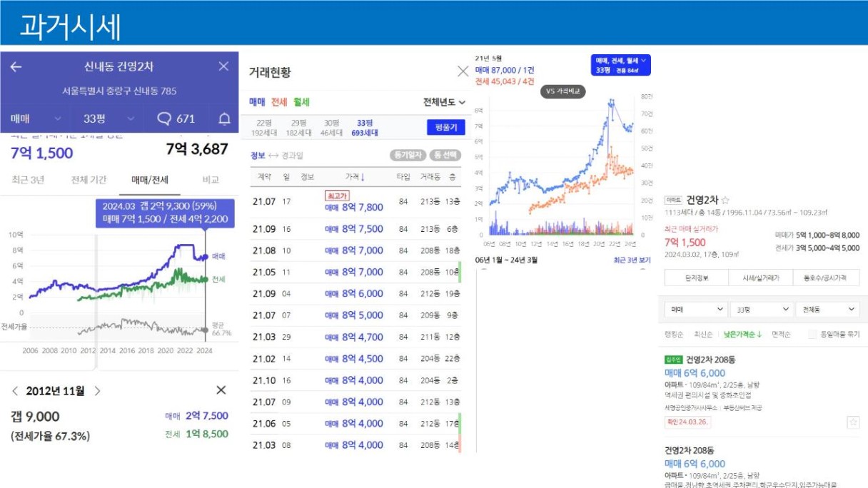The width and height of the screenshot is (868, 488).
Task: Click the chart marker line at 2024
Action: (206, 285)
